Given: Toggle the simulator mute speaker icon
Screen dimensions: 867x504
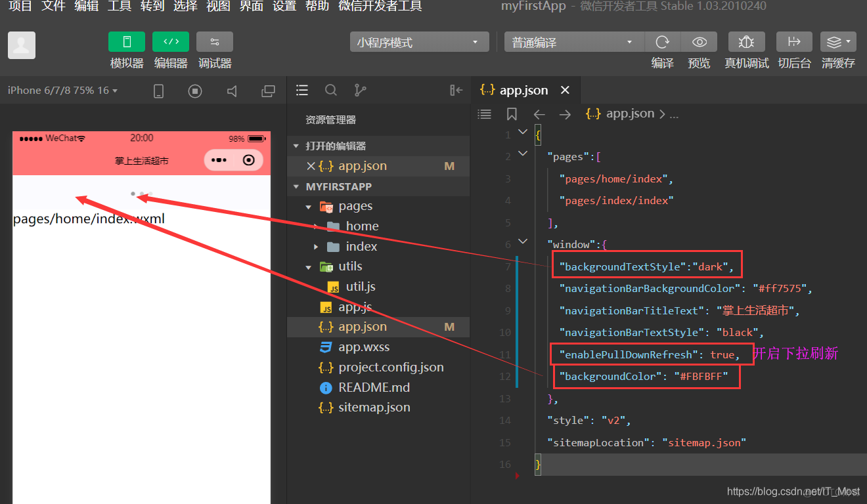Looking at the screenshot, I should [x=232, y=91].
